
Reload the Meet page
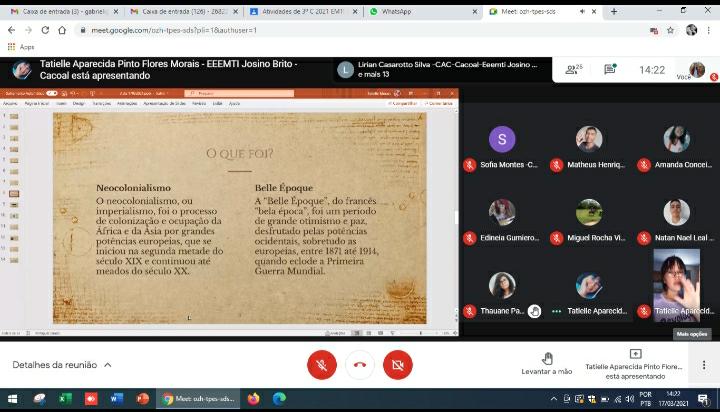45,30
